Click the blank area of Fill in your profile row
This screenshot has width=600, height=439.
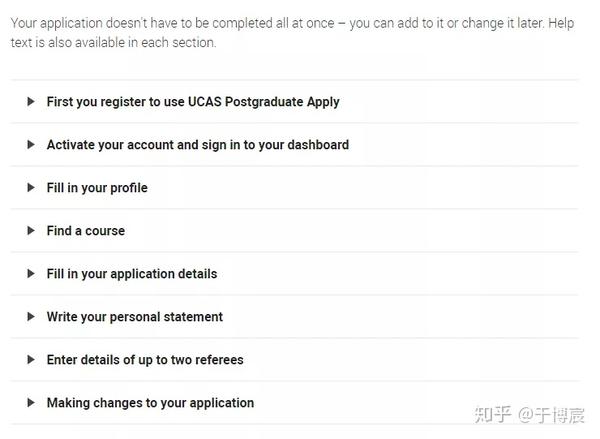364,188
